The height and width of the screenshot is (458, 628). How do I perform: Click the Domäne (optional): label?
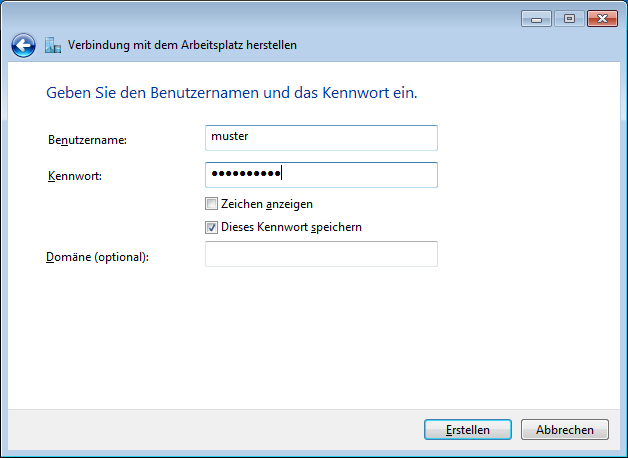(x=97, y=257)
